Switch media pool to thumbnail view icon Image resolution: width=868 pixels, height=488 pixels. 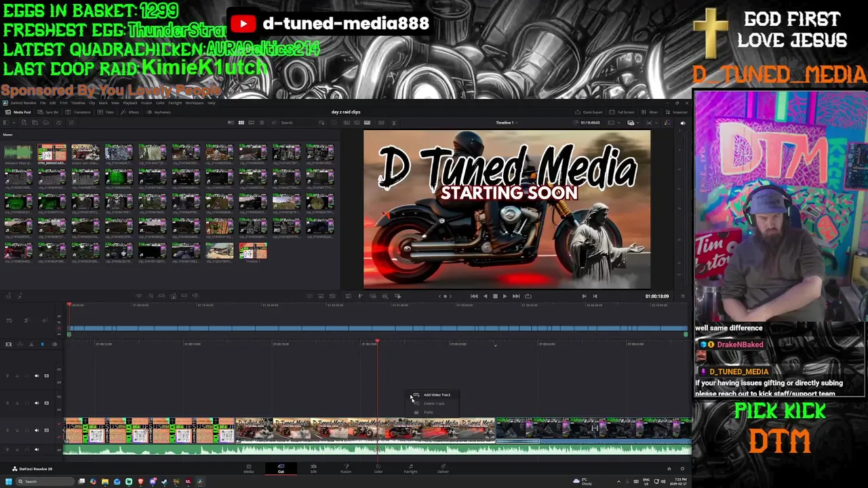click(241, 123)
